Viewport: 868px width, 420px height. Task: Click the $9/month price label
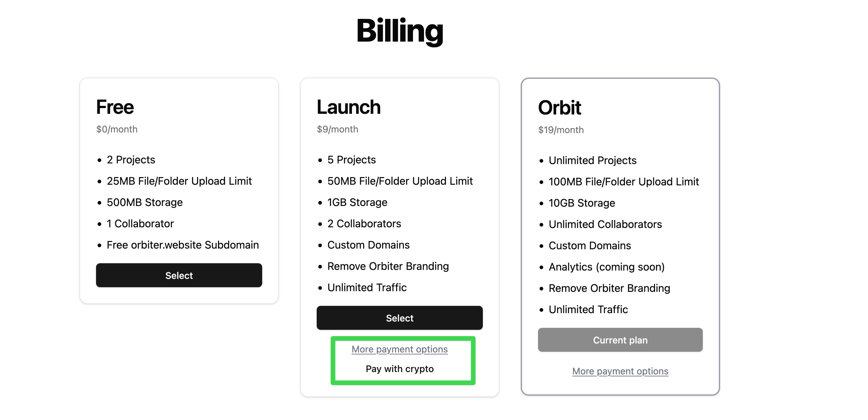point(337,129)
